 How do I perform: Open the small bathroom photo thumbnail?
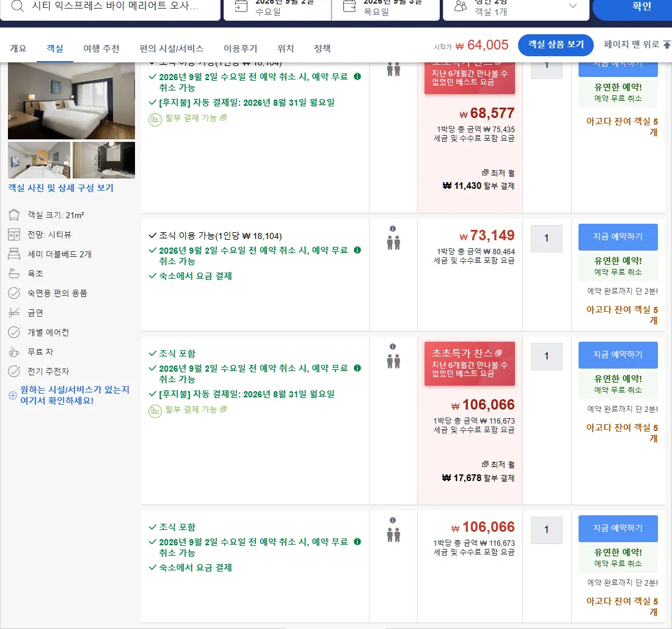[104, 160]
